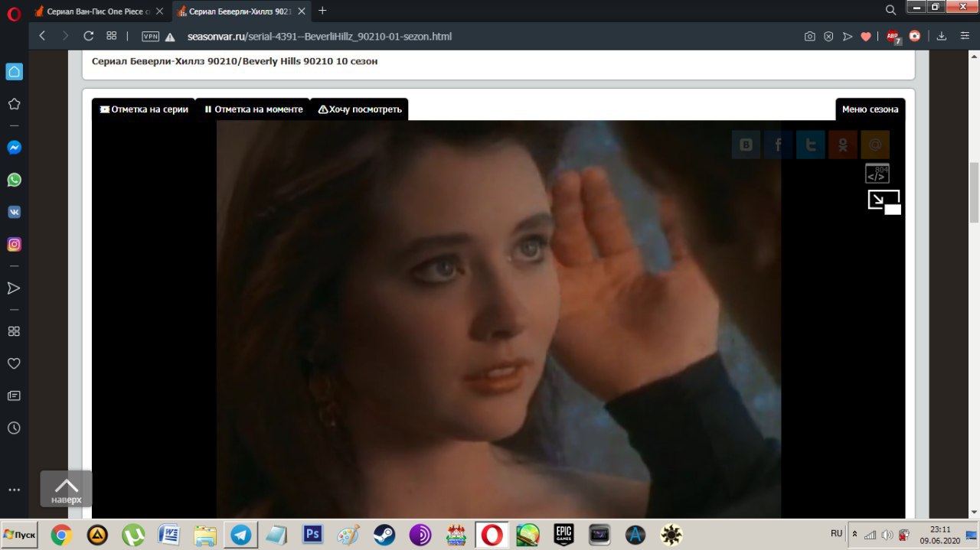Image resolution: width=980 pixels, height=550 pixels.
Task: Open the bookmarks star in the sidebar
Action: click(14, 104)
